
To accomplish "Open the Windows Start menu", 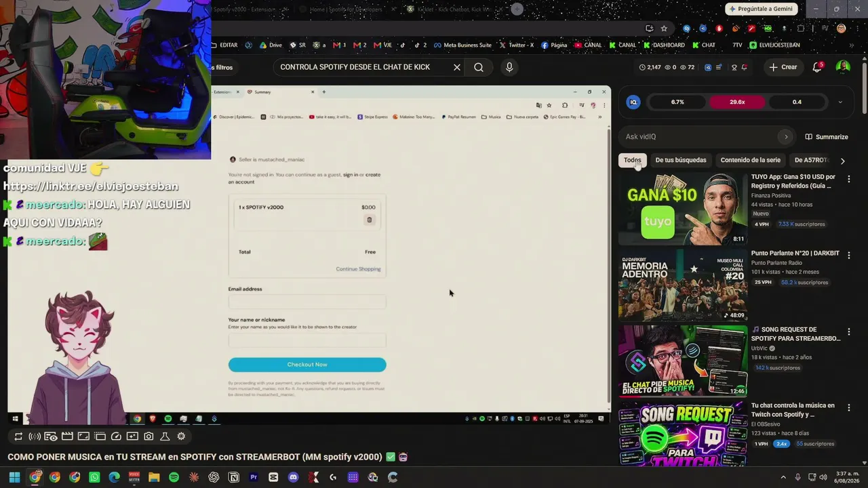I will (x=14, y=477).
